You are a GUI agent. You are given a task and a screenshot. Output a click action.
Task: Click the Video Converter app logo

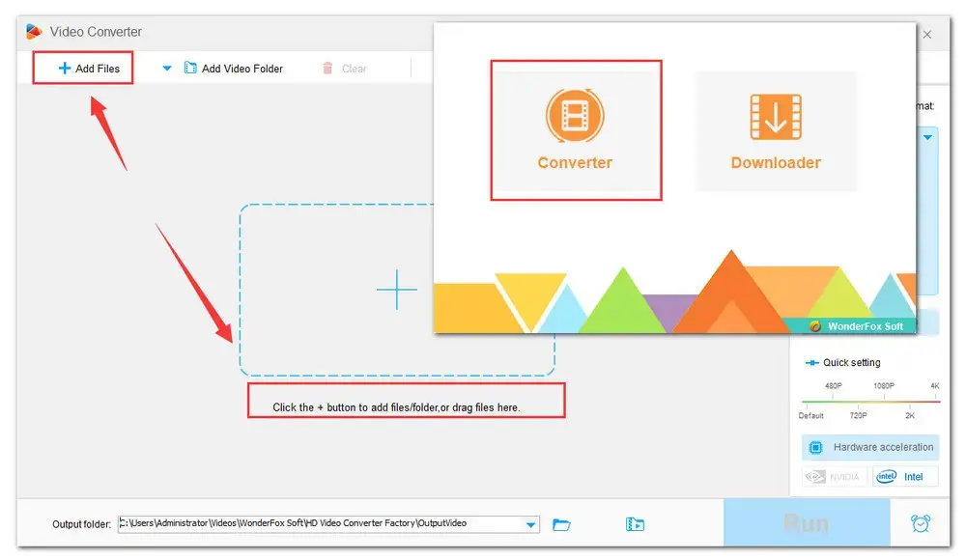(34, 32)
